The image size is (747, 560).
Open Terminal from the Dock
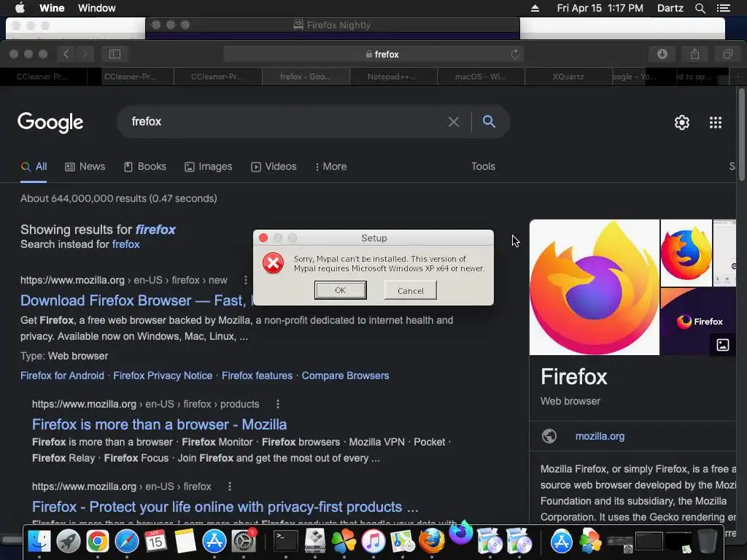click(286, 541)
